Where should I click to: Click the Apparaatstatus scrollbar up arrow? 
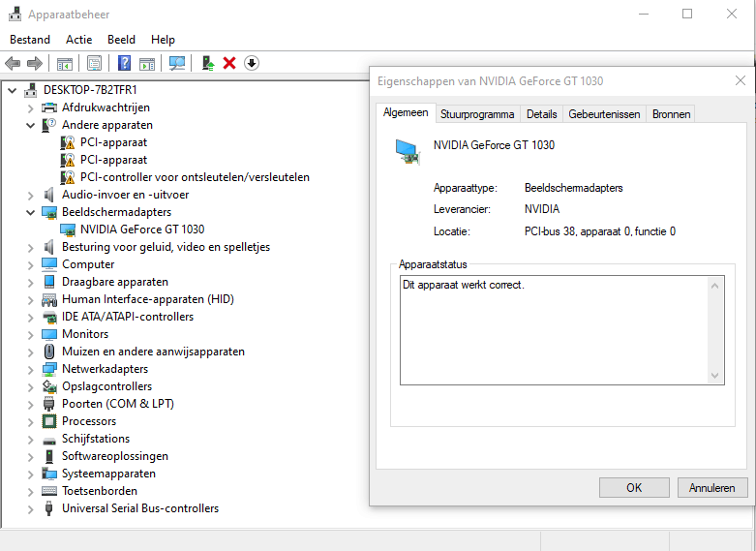(715, 286)
